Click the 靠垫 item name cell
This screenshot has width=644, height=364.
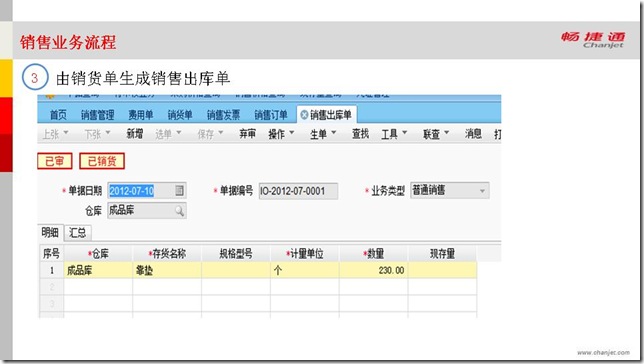[x=167, y=270]
